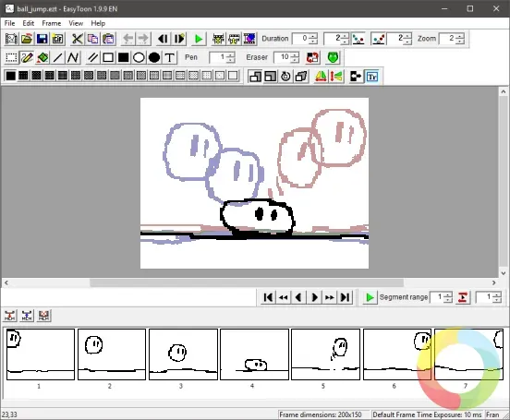This screenshot has width=510, height=420.
Task: Click the Eraser size field
Action: [283, 57]
